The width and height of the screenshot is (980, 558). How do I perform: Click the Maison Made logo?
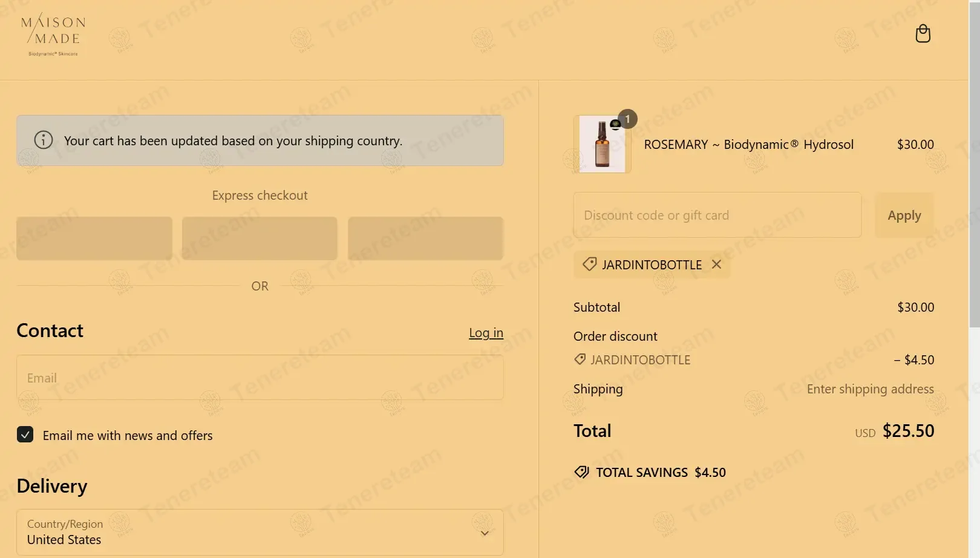click(x=53, y=35)
